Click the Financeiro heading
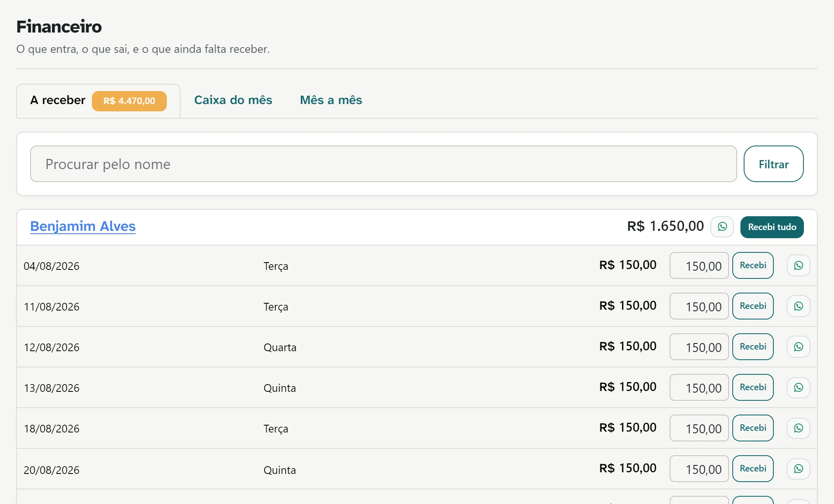The width and height of the screenshot is (834, 504). click(59, 26)
